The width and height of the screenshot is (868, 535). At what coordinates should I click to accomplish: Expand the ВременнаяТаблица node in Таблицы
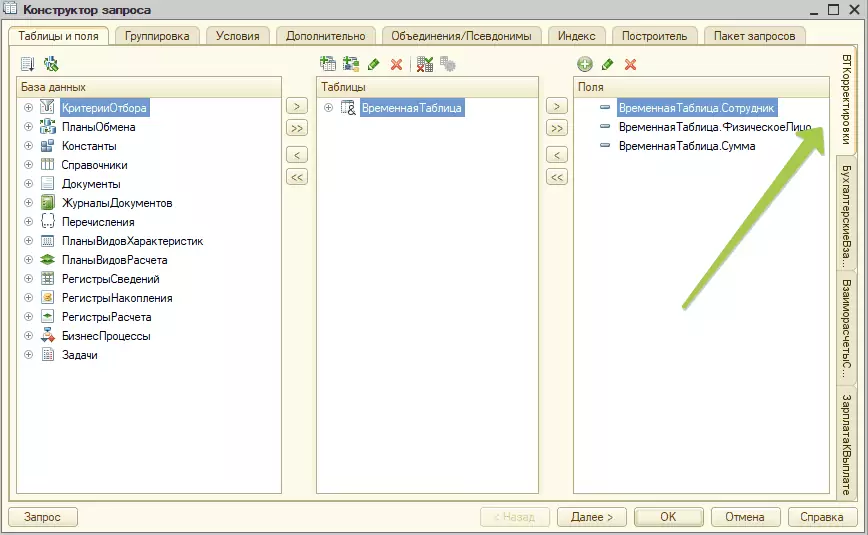pos(329,108)
